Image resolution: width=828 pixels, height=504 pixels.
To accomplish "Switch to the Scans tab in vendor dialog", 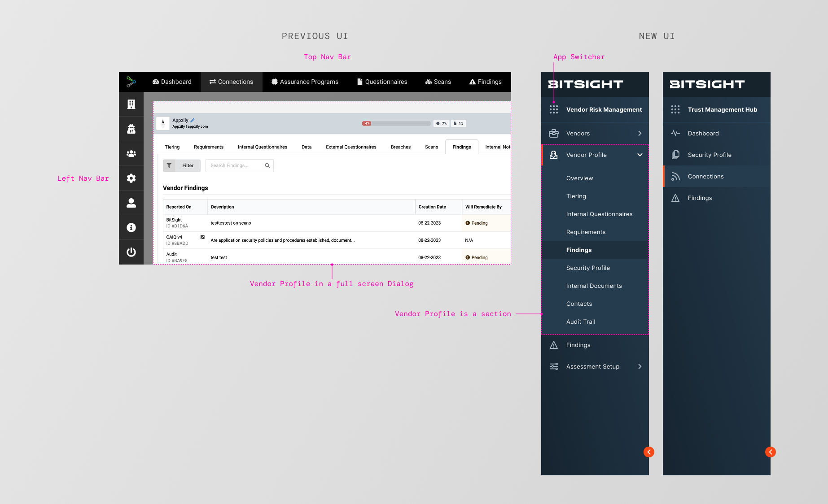I will (431, 147).
